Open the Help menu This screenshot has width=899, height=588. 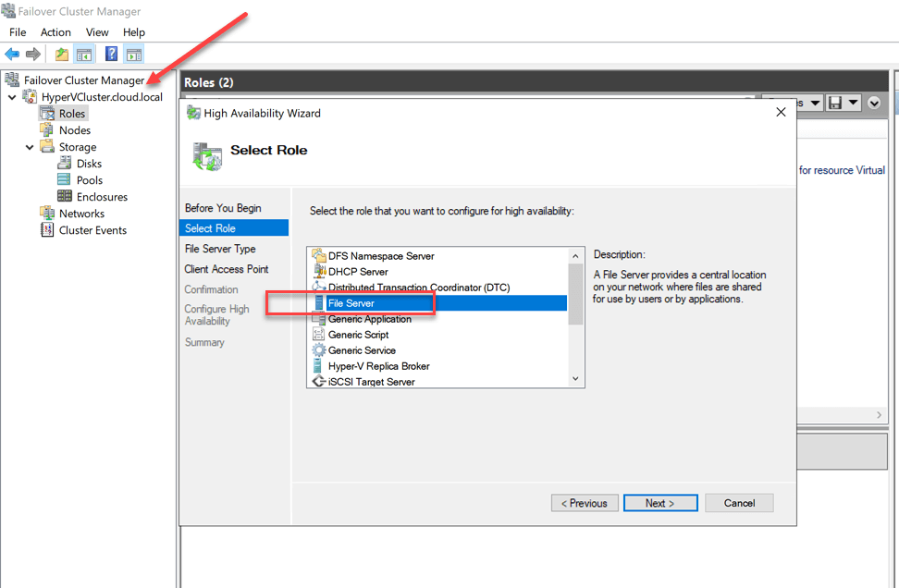(134, 32)
